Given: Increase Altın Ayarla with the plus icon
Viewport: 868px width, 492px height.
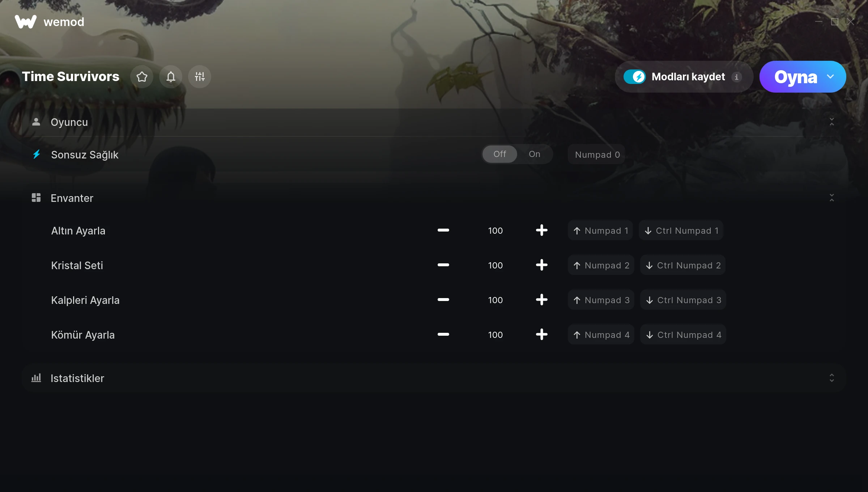Looking at the screenshot, I should [x=541, y=230].
